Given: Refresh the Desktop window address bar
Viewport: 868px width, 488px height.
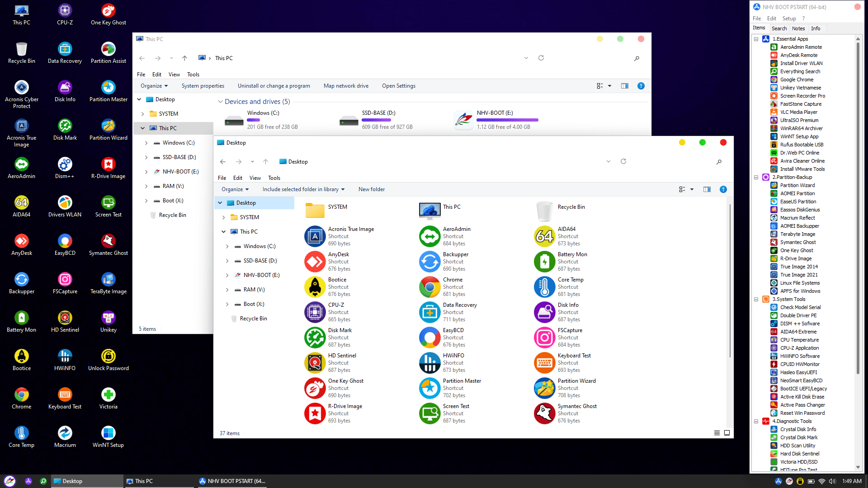Looking at the screenshot, I should pyautogui.click(x=623, y=161).
